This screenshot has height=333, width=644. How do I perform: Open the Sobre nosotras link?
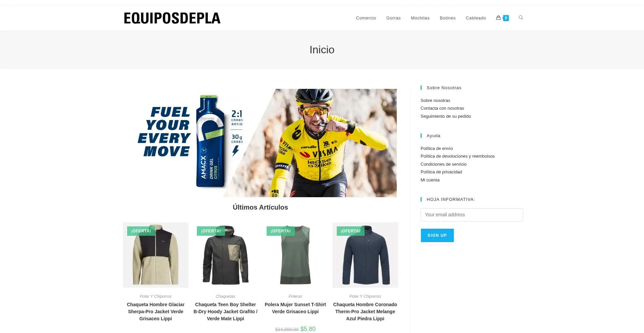coord(435,101)
